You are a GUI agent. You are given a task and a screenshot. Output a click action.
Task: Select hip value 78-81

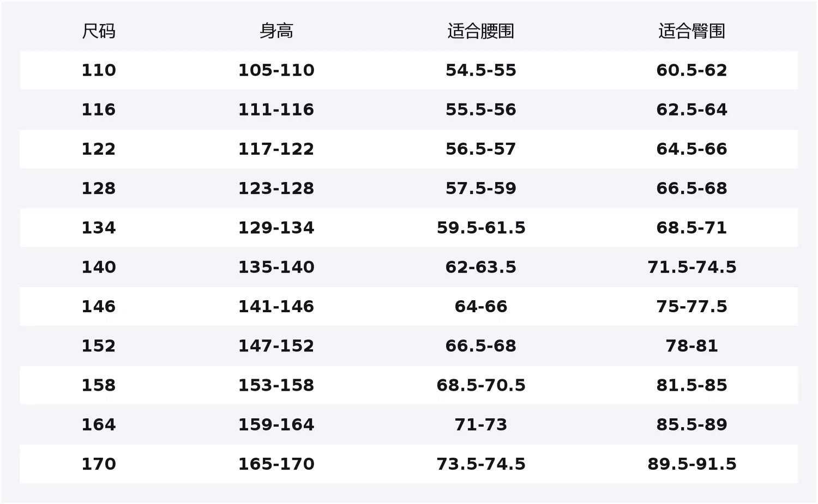691,346
